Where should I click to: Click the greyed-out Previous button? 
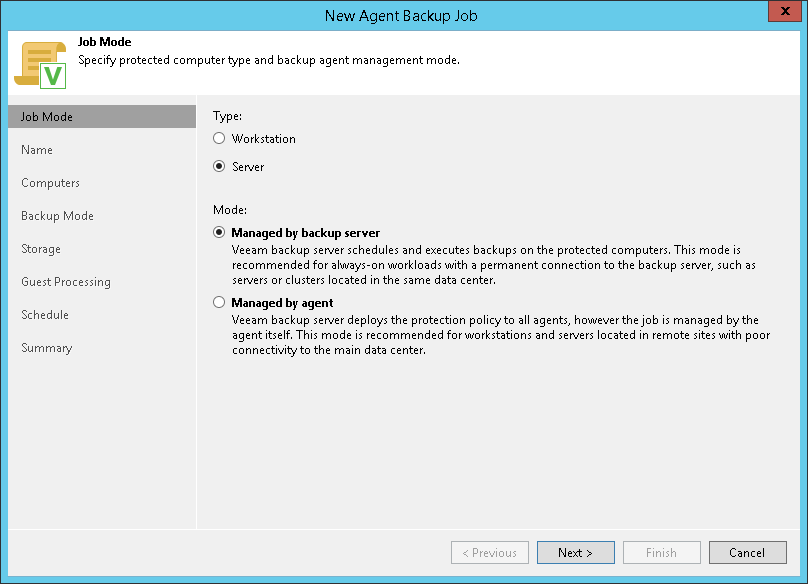(490, 553)
